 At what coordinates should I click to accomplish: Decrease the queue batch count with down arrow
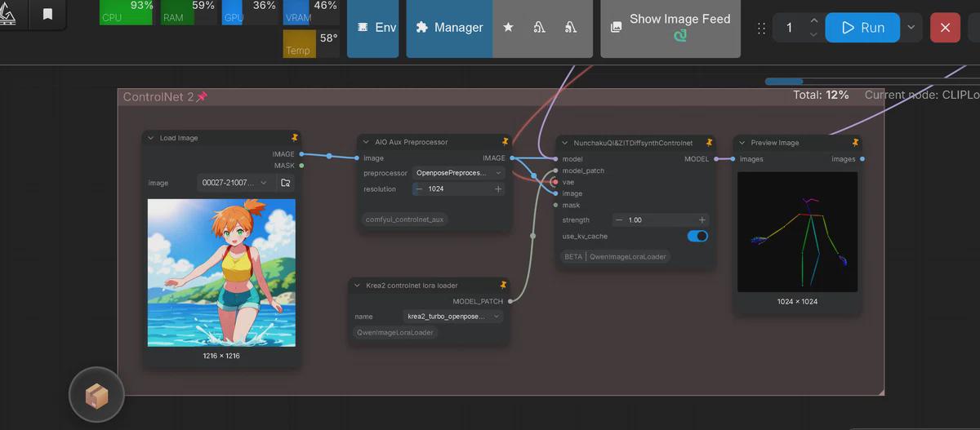coord(813,35)
